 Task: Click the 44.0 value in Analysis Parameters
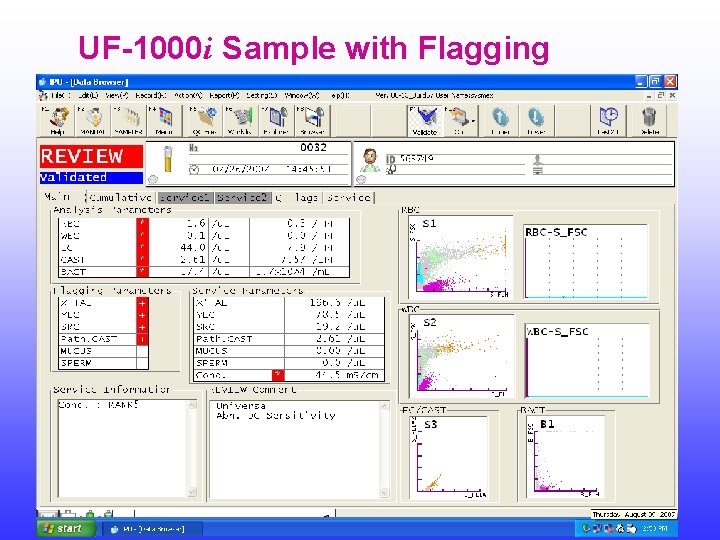[x=192, y=248]
